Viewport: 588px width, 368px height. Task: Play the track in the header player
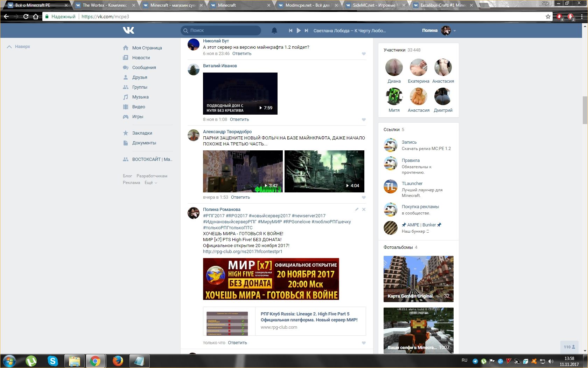point(299,30)
